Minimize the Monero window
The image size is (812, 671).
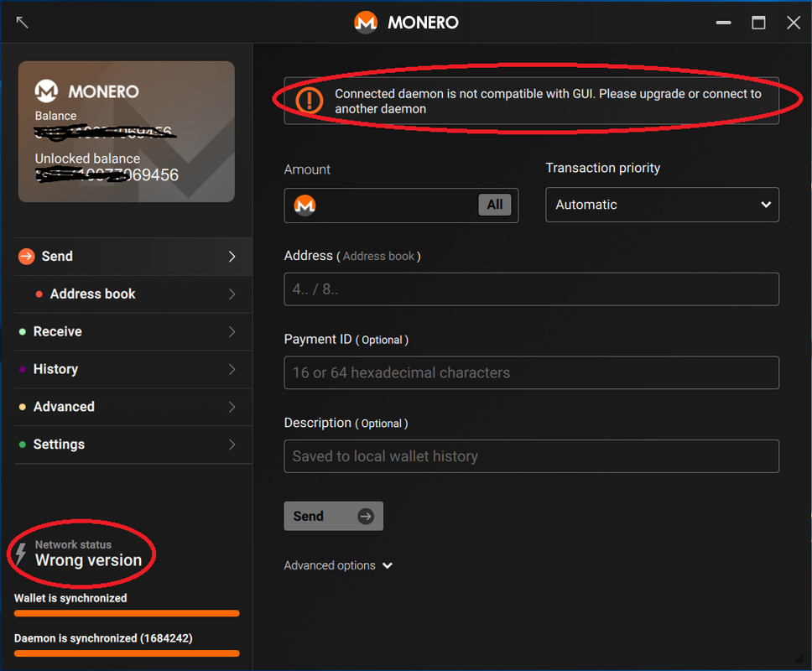pyautogui.click(x=723, y=23)
